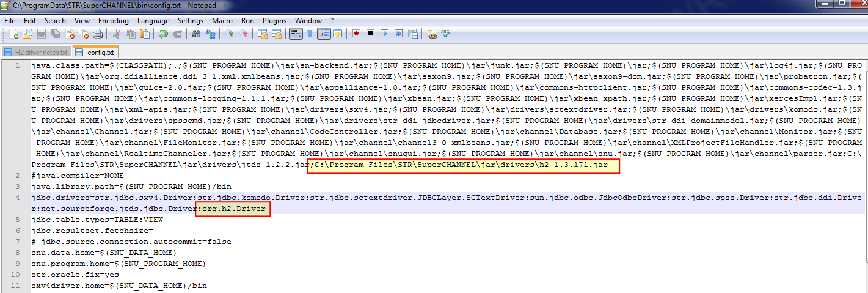Click the Play recorded macro button
The height and width of the screenshot is (293, 868).
[384, 34]
